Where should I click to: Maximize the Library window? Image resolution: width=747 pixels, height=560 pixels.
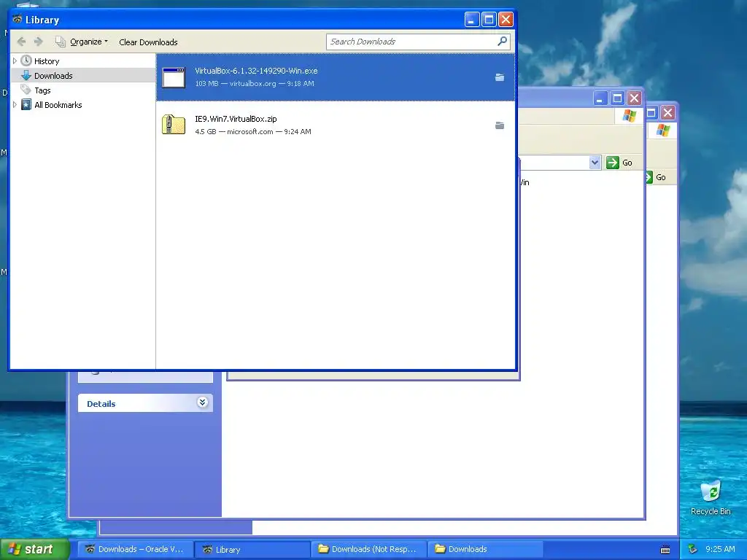tap(489, 20)
